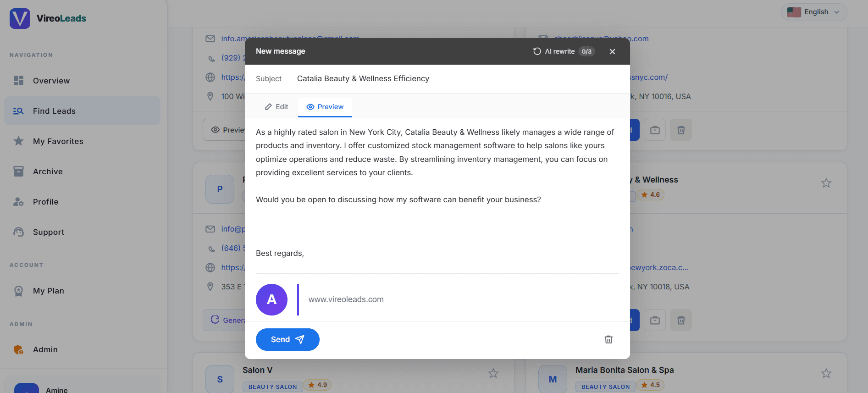Screen dimensions: 868x393
Task: Open the Overview page
Action: click(x=83, y=81)
